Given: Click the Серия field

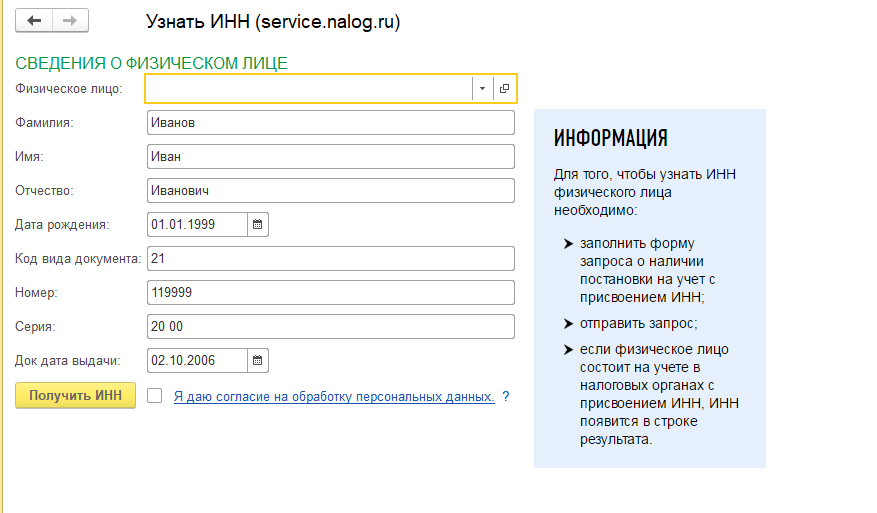Looking at the screenshot, I should tap(330, 327).
